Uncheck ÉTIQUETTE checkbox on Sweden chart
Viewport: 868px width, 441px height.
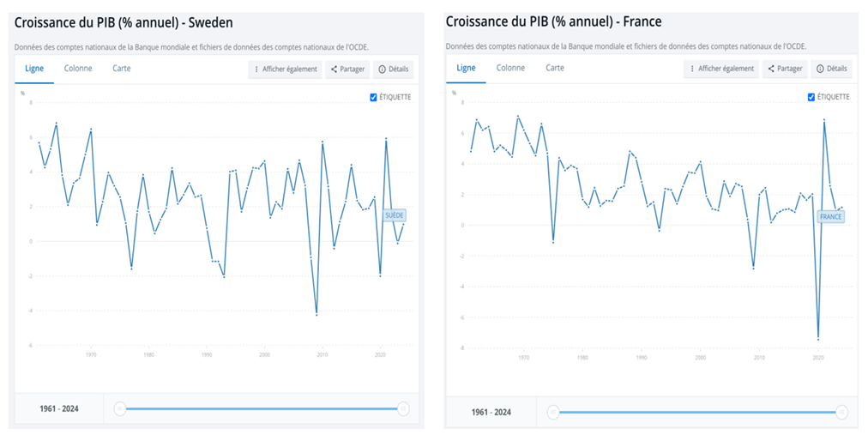[x=373, y=97]
